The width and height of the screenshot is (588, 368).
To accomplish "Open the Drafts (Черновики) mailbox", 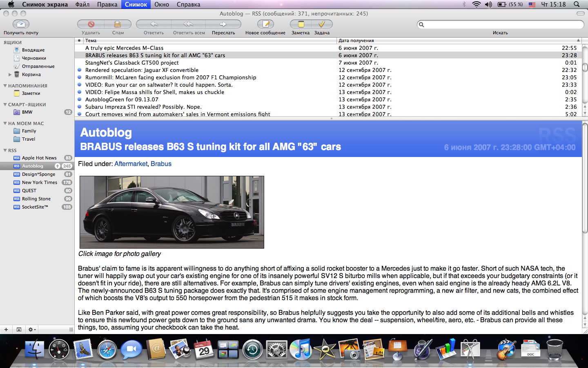I will click(34, 58).
